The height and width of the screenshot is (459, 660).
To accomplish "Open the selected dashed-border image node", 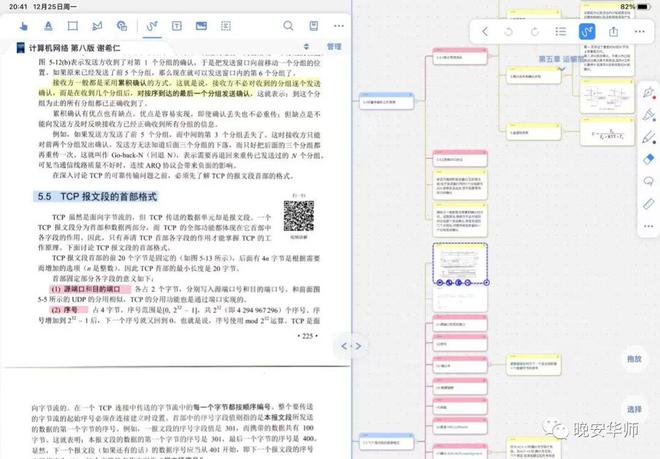I will pyautogui.click(x=460, y=263).
